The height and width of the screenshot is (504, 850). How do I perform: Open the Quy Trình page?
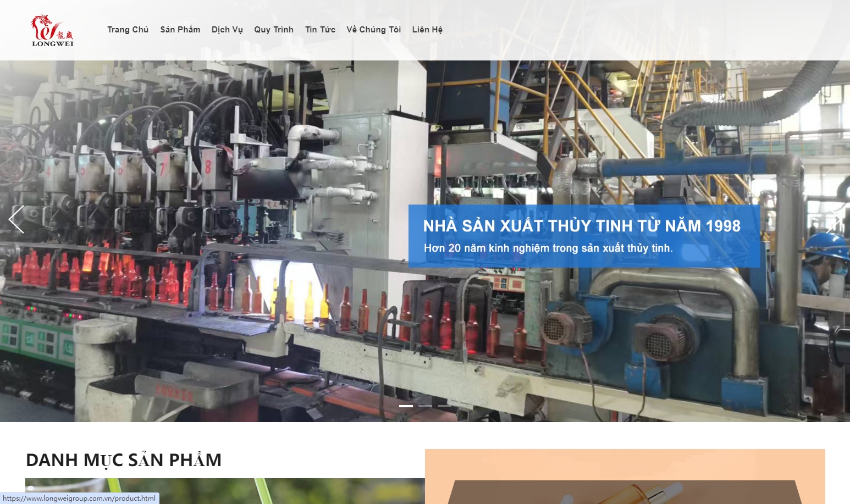pyautogui.click(x=274, y=30)
